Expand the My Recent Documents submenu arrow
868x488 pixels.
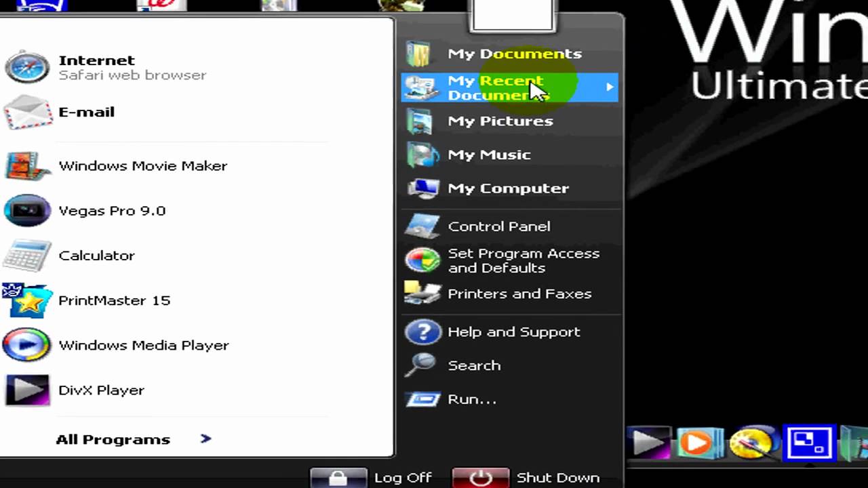click(610, 87)
